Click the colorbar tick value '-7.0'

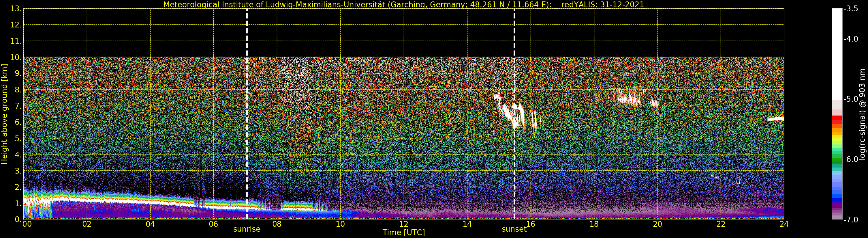click(x=851, y=220)
